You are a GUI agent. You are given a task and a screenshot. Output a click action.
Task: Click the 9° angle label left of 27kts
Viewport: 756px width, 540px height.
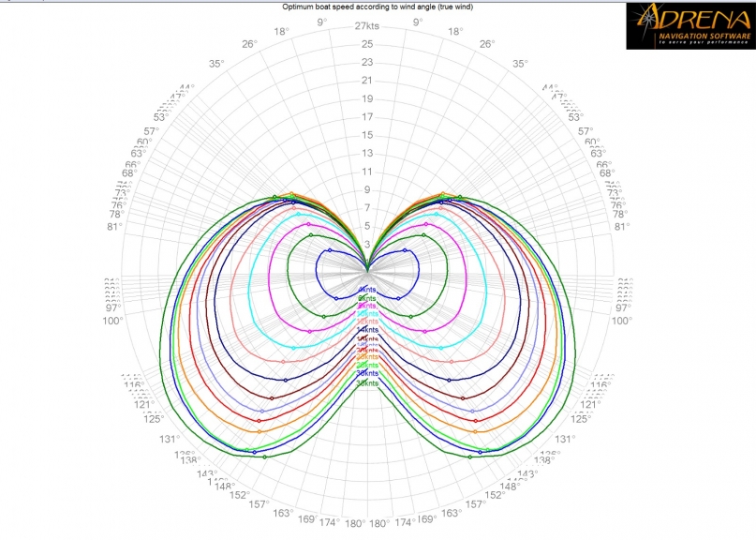[322, 22]
